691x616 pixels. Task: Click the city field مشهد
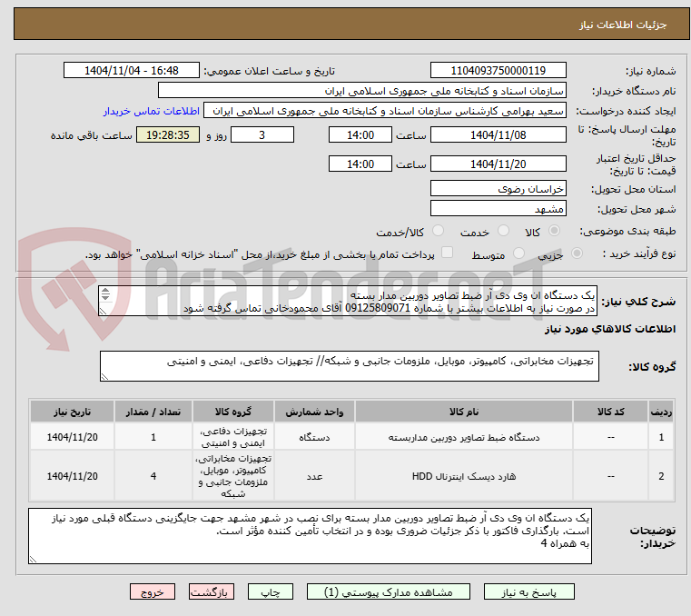[x=498, y=209]
